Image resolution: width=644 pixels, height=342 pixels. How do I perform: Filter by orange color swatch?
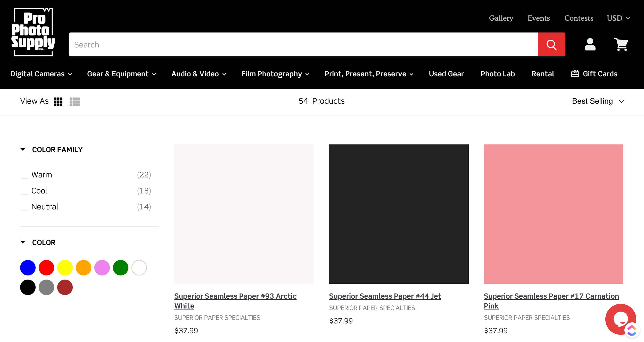pos(84,268)
